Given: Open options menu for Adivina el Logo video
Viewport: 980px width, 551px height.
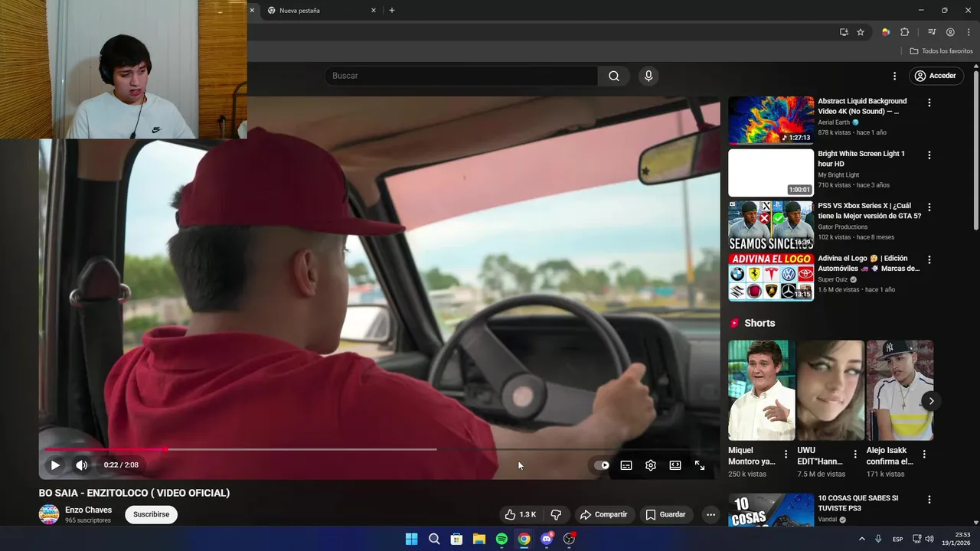Looking at the screenshot, I should click(929, 260).
